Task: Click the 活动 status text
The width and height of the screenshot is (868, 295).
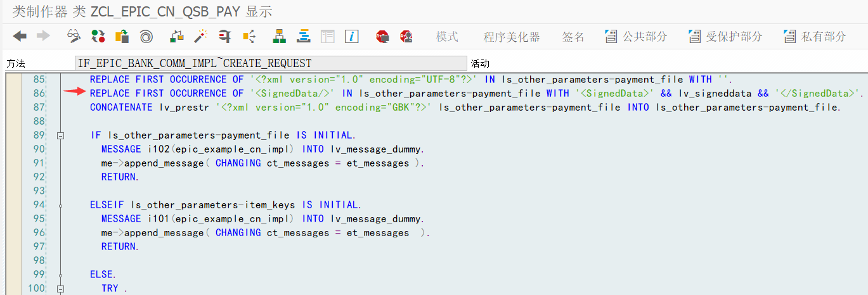Action: (480, 63)
